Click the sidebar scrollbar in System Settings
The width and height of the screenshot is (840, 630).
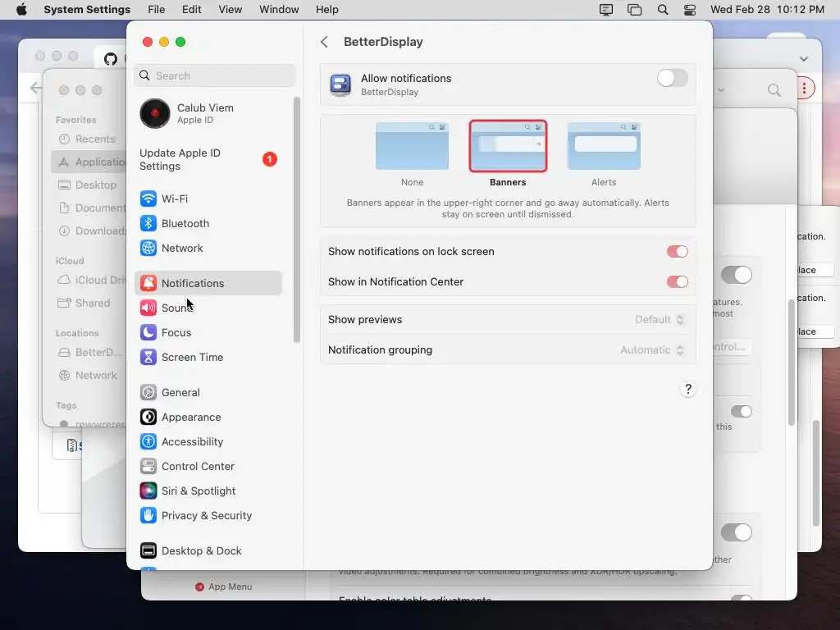coord(297,220)
